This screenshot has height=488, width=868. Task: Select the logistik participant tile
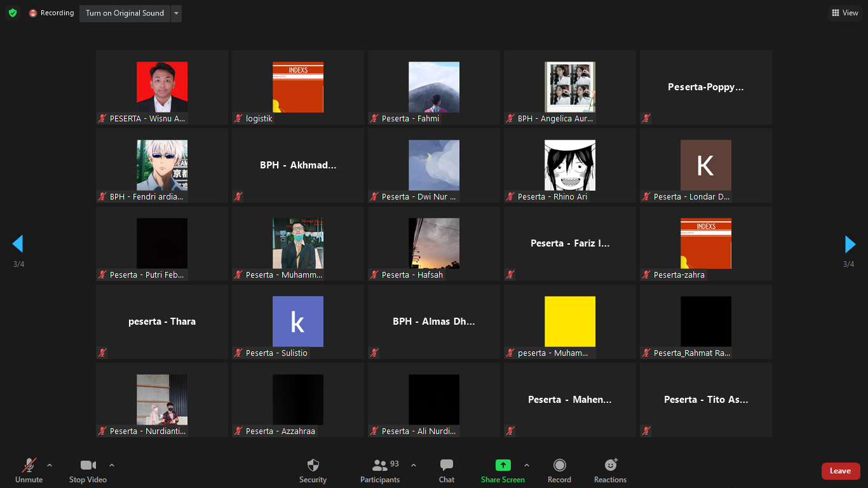click(x=298, y=87)
